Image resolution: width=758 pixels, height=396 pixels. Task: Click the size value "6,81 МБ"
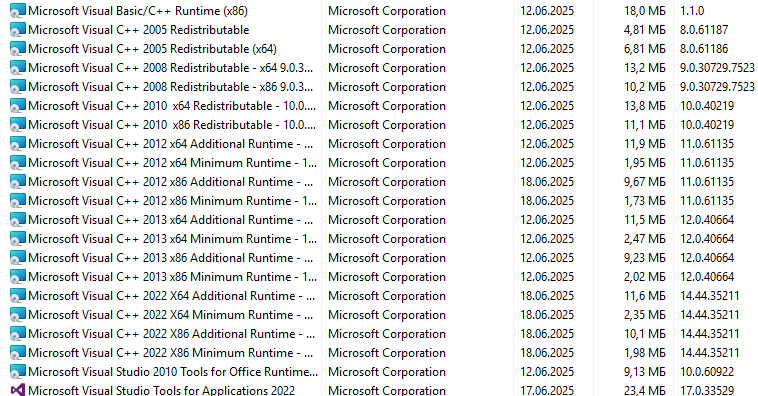point(644,49)
